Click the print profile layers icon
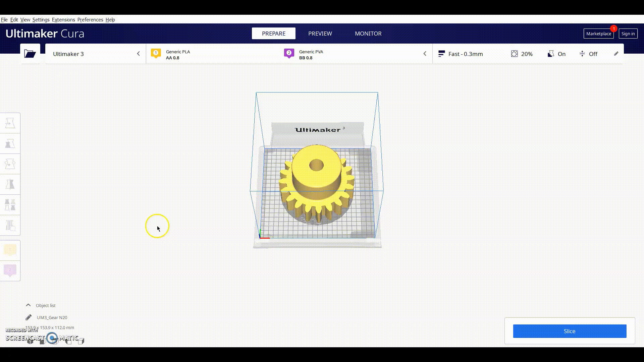Viewport: 644px width, 362px height. (x=441, y=54)
